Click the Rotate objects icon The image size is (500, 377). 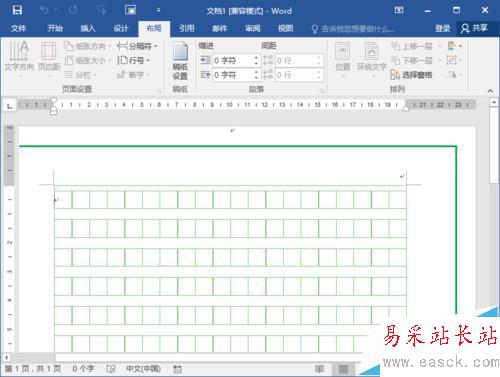pyautogui.click(x=454, y=75)
